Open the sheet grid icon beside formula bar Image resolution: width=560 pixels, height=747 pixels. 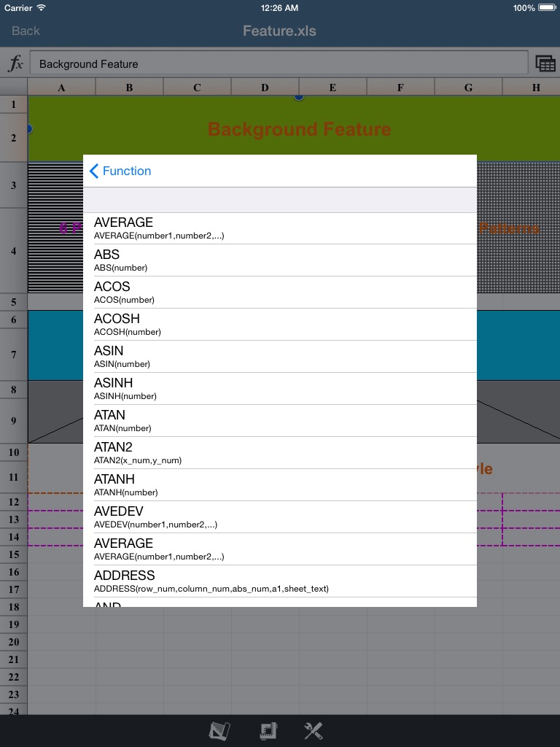point(545,63)
